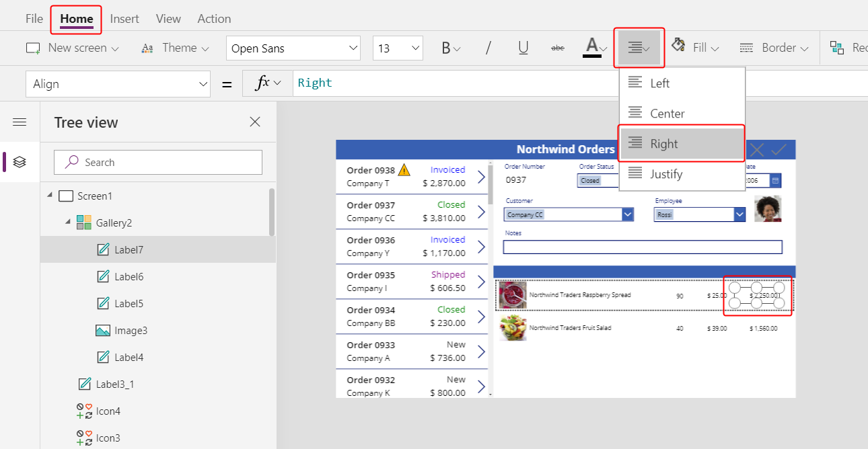Choose Right alignment
Viewport: 868px width, 449px height.
682,144
